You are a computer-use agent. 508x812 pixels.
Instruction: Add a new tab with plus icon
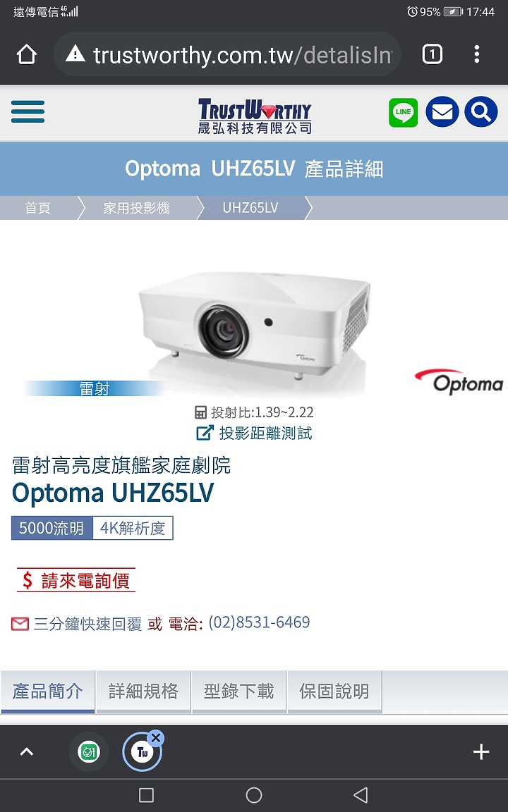481,752
